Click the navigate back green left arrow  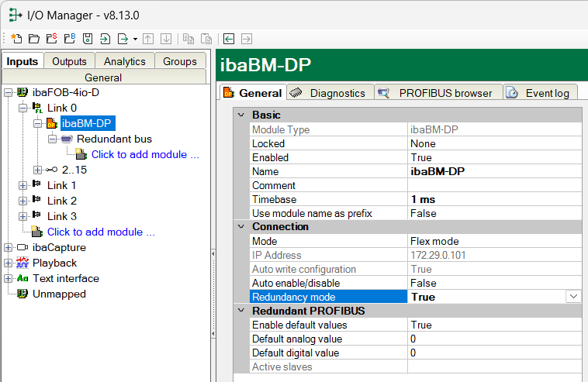(229, 39)
